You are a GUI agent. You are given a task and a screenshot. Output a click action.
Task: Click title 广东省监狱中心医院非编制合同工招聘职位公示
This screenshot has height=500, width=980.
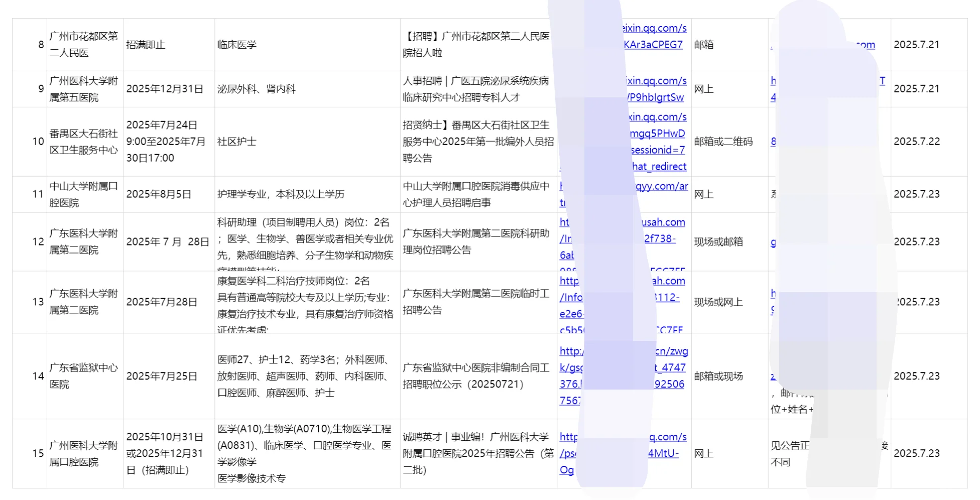[x=476, y=376]
